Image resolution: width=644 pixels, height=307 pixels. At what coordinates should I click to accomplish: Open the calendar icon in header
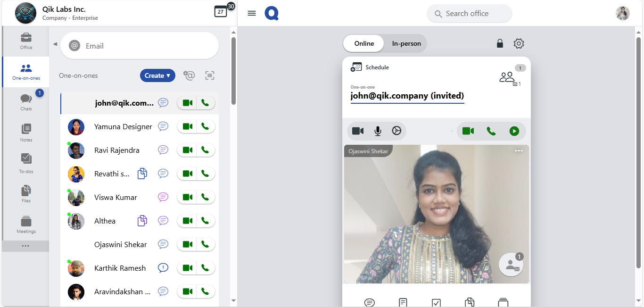point(221,12)
